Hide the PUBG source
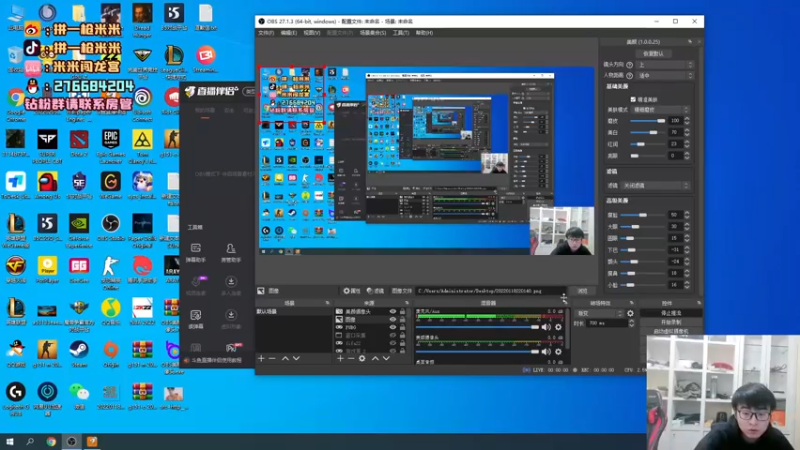 (x=393, y=327)
